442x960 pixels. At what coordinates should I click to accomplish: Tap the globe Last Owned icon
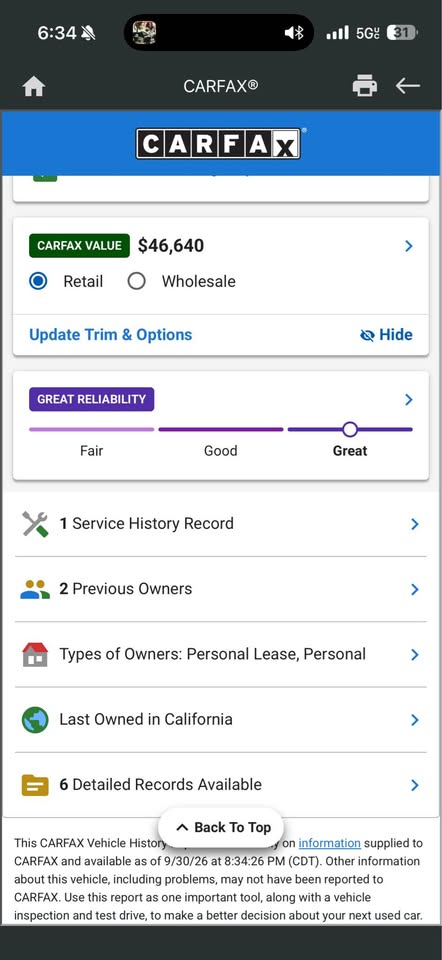[35, 719]
